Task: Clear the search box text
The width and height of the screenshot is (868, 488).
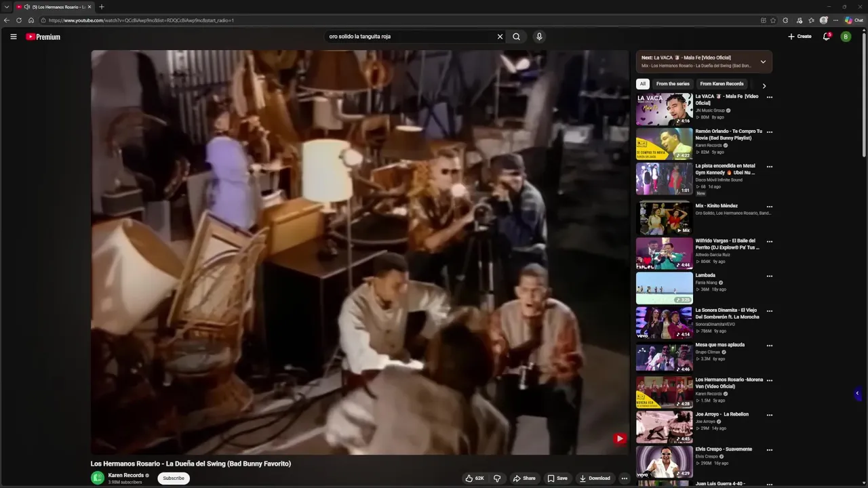Action: 500,37
